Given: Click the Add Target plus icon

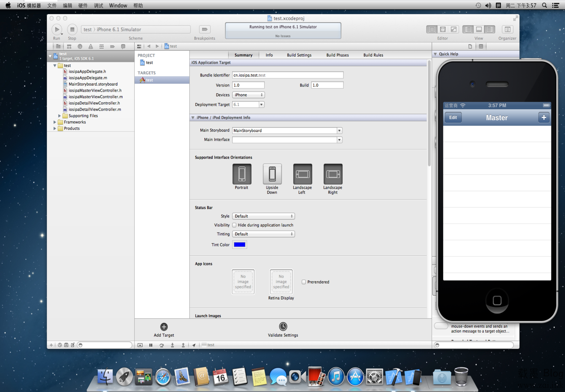Looking at the screenshot, I should click(164, 327).
